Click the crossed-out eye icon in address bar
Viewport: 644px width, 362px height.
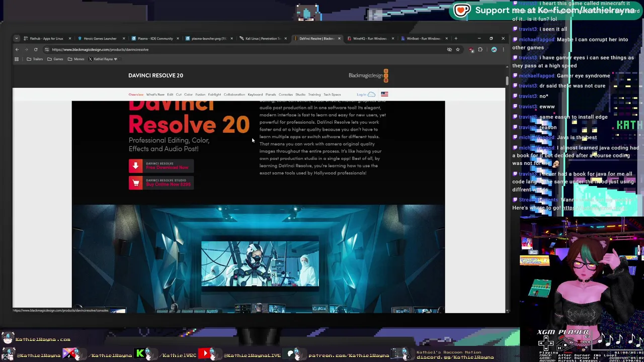449,49
